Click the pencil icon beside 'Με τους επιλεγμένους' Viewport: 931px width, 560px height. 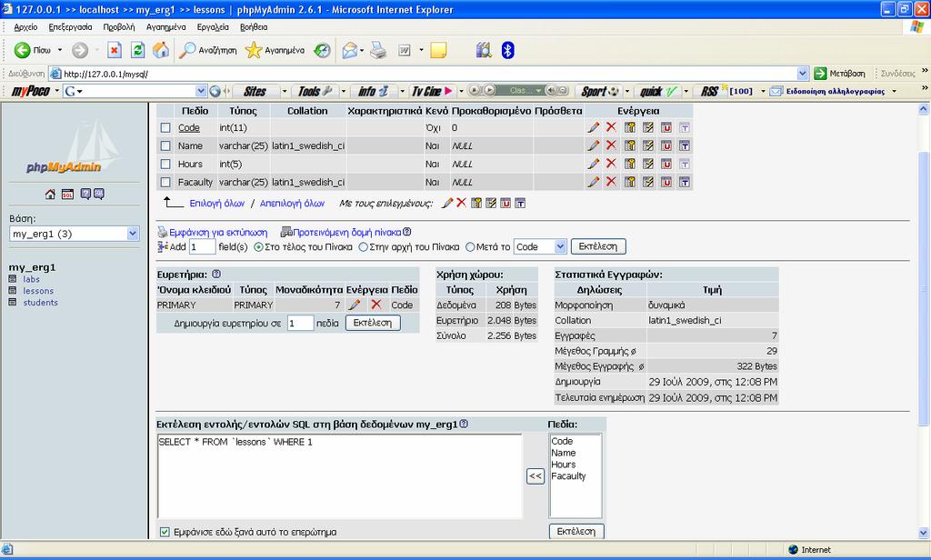(447, 203)
